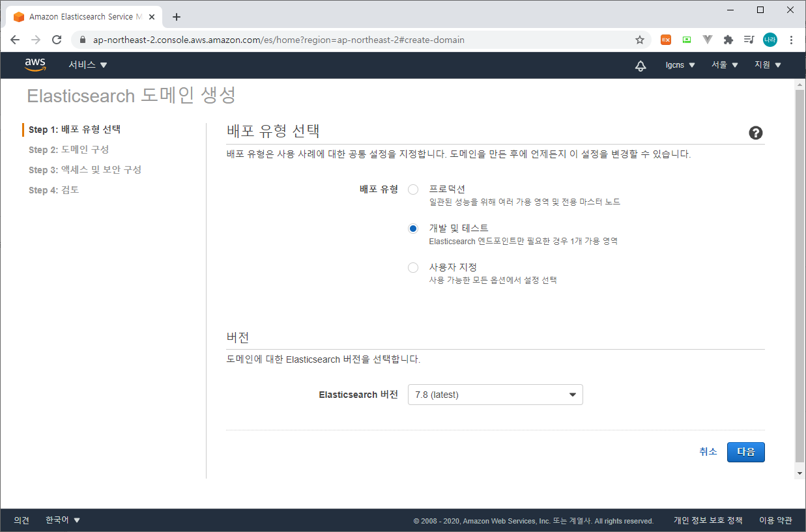
Task: Open 개인 정보 보호 정책 link
Action: (708, 520)
